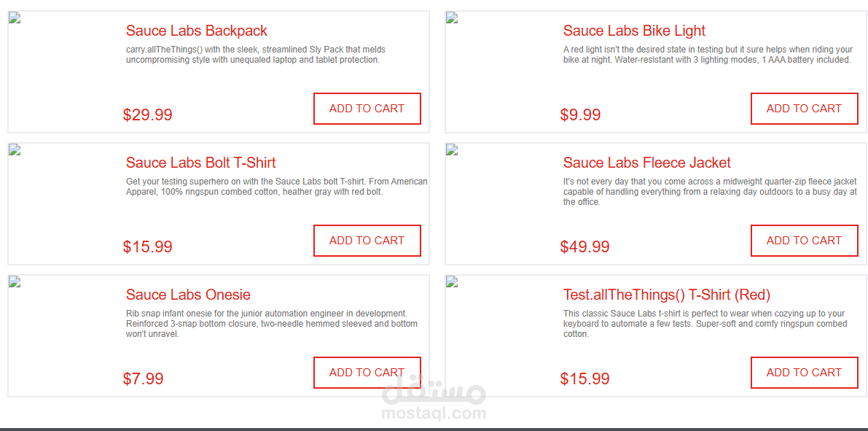
Task: Add the Sauce Labs Bike Light to cart
Action: click(x=804, y=109)
